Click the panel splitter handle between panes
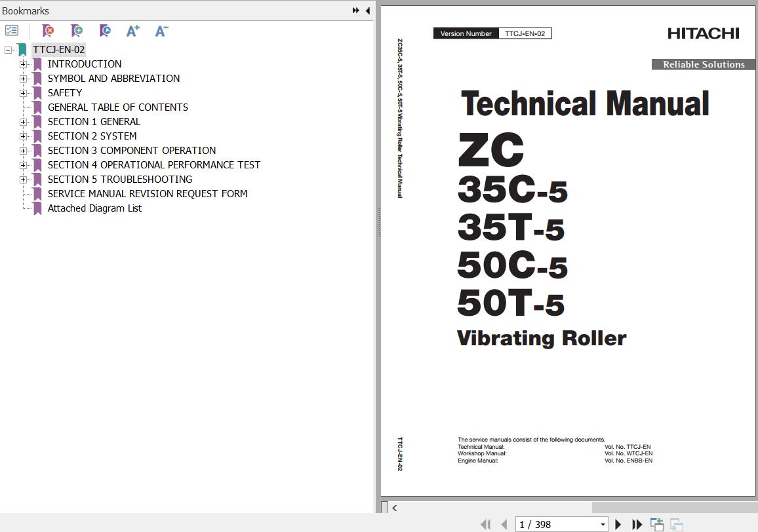 point(378,222)
